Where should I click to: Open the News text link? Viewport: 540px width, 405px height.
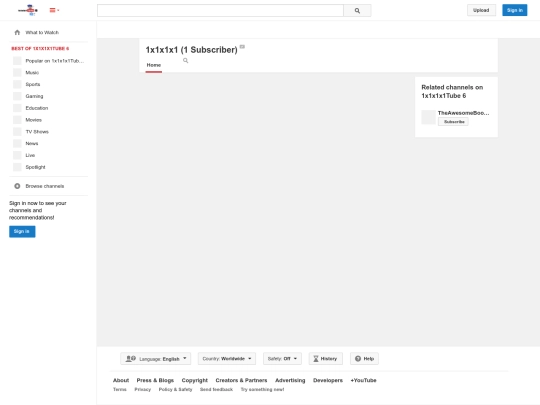tap(32, 143)
